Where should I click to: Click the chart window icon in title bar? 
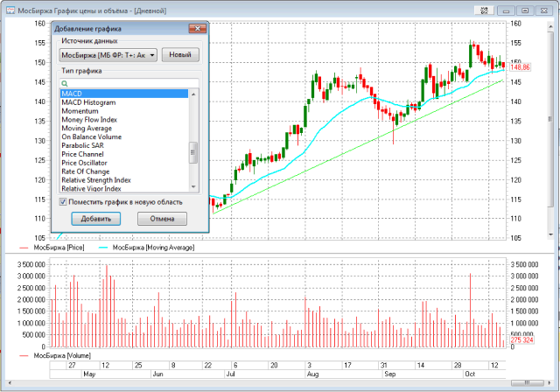click(x=9, y=10)
